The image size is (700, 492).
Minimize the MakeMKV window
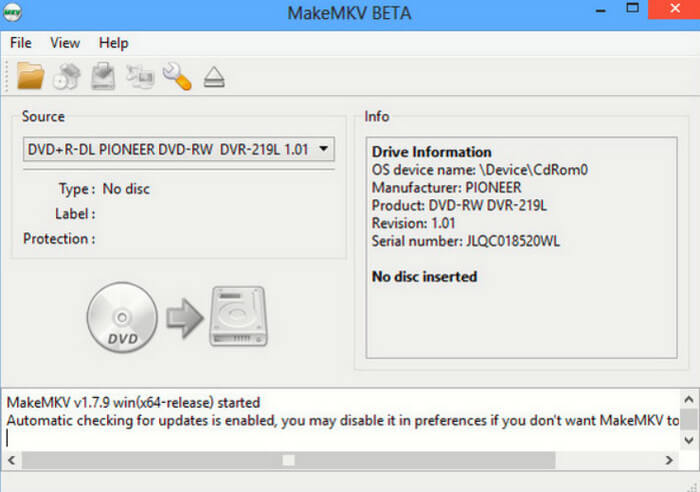[601, 11]
